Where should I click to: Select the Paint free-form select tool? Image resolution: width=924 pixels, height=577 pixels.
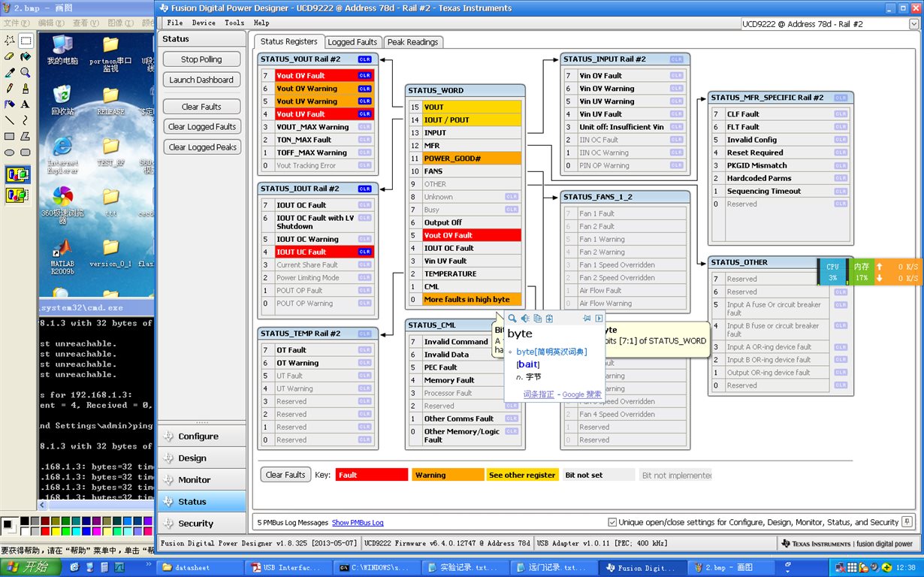coord(10,41)
